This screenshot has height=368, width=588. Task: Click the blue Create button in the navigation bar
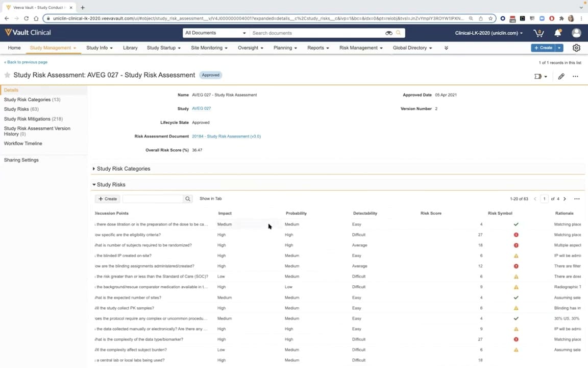pyautogui.click(x=543, y=48)
